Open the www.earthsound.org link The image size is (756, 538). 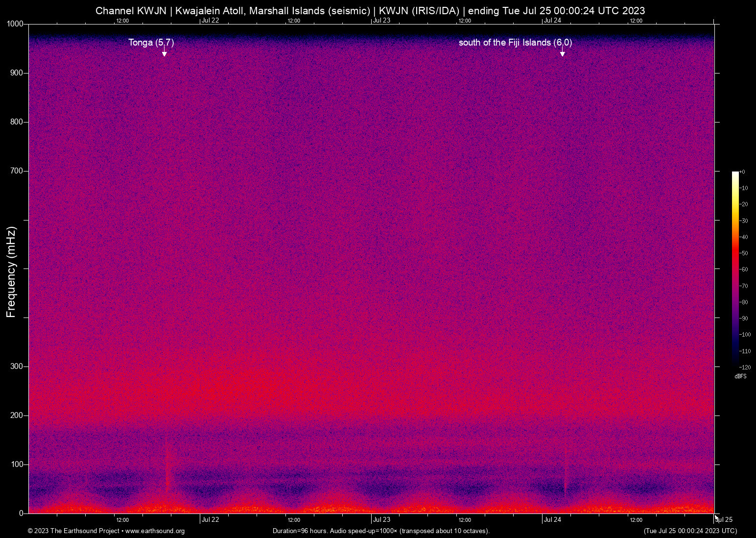click(x=155, y=531)
